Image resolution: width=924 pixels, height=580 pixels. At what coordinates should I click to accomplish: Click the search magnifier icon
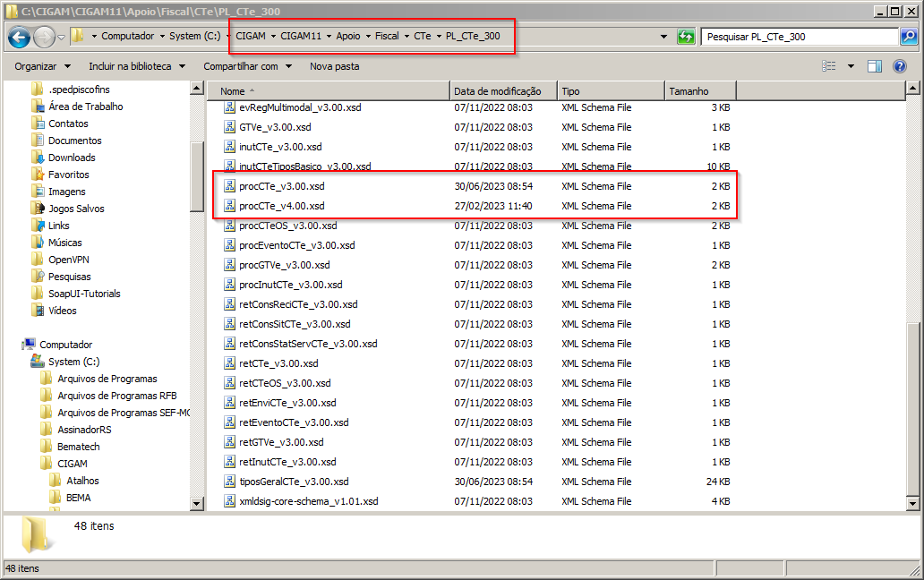(x=909, y=37)
